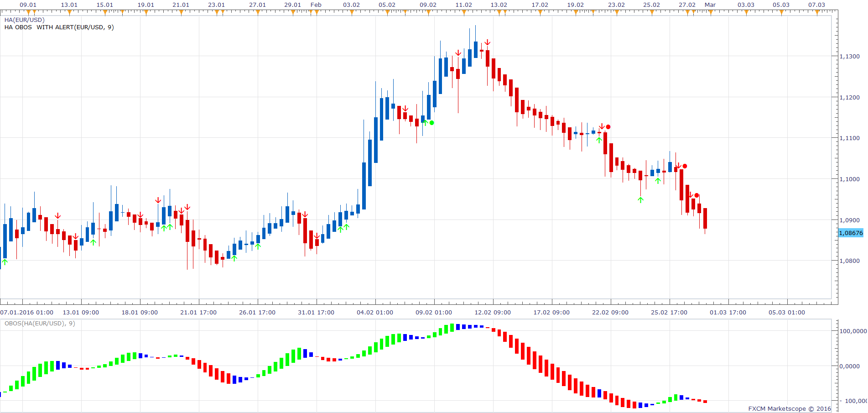Click the 03.03 date on the top ruler

pos(746,5)
